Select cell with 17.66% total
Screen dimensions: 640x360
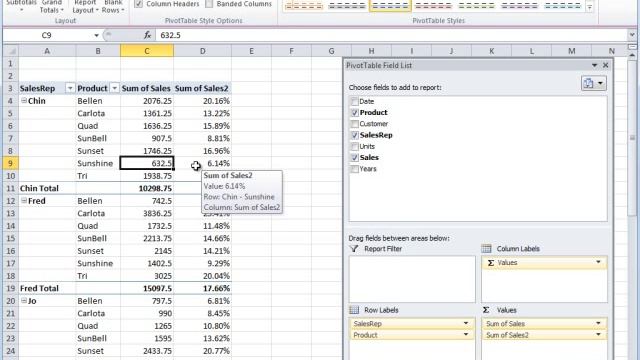202,288
